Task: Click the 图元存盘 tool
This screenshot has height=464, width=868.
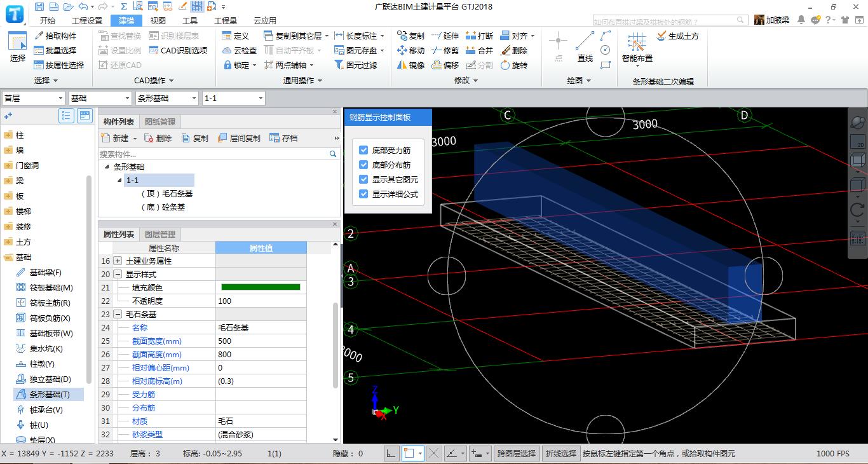Action: pos(360,50)
